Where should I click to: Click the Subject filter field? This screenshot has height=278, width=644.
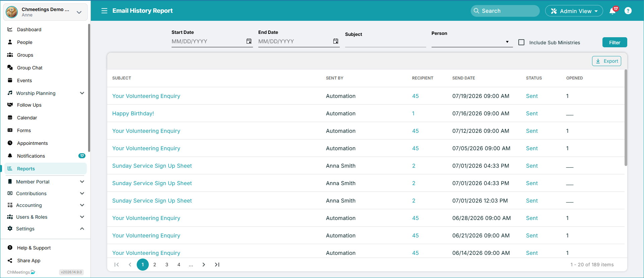point(386,42)
